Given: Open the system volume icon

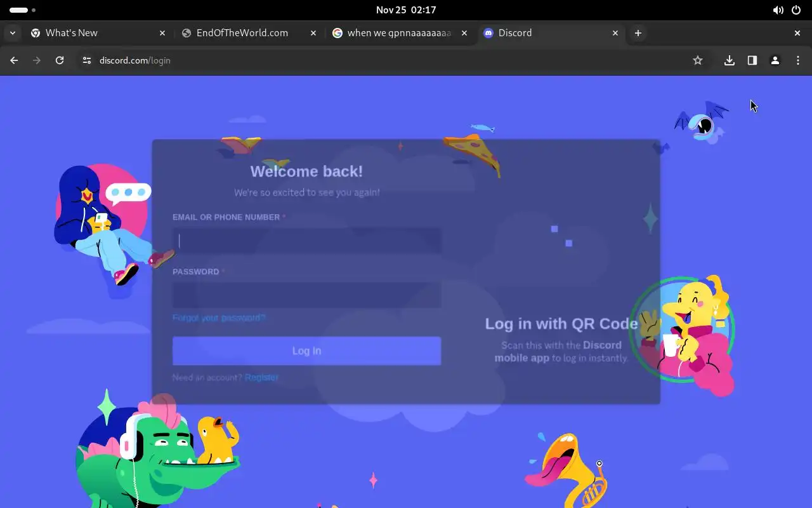Looking at the screenshot, I should pos(778,10).
